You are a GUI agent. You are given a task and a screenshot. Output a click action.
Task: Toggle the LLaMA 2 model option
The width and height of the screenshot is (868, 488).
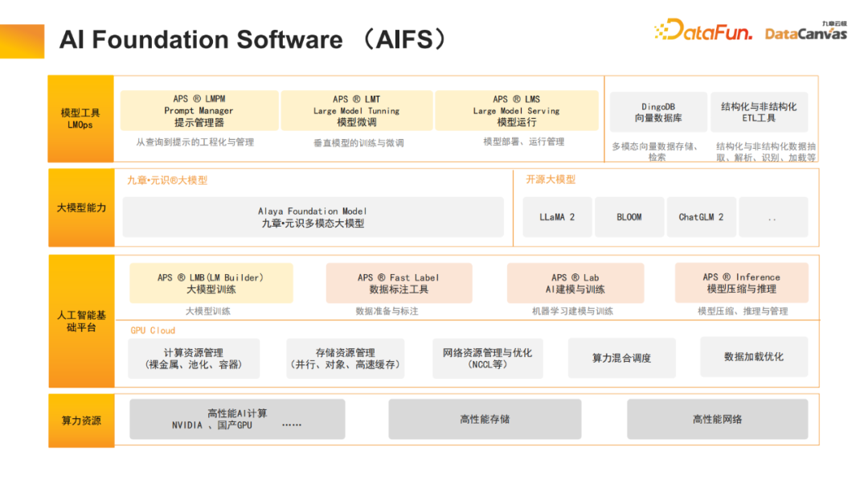[557, 216]
